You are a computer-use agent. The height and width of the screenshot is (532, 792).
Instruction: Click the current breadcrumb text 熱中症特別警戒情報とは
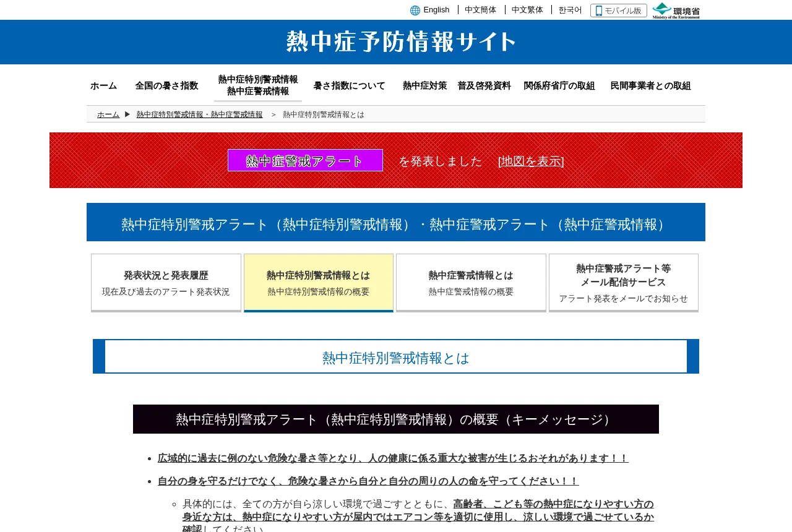pyautogui.click(x=324, y=114)
